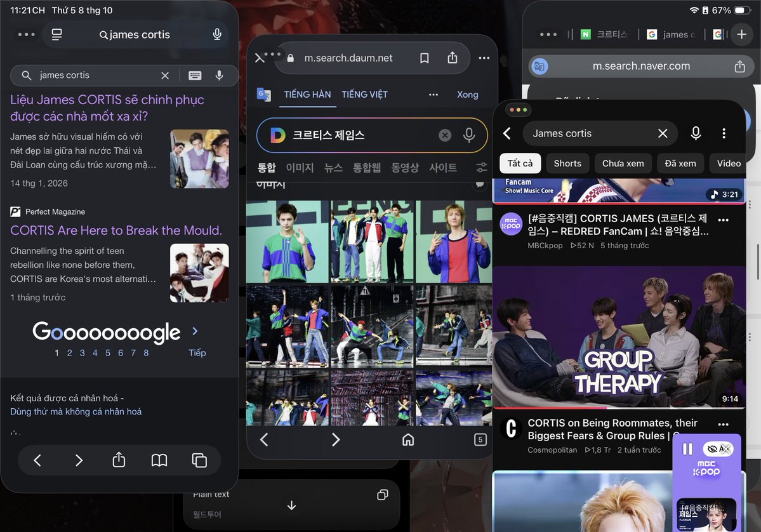Expand options for CORTIS JAMES FanCam video
This screenshot has height=532, width=761.
(723, 220)
